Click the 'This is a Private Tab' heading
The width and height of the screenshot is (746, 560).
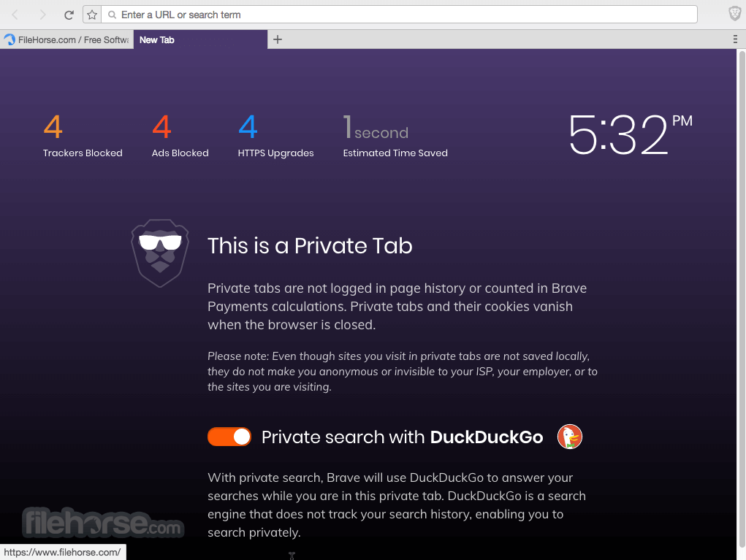click(310, 246)
